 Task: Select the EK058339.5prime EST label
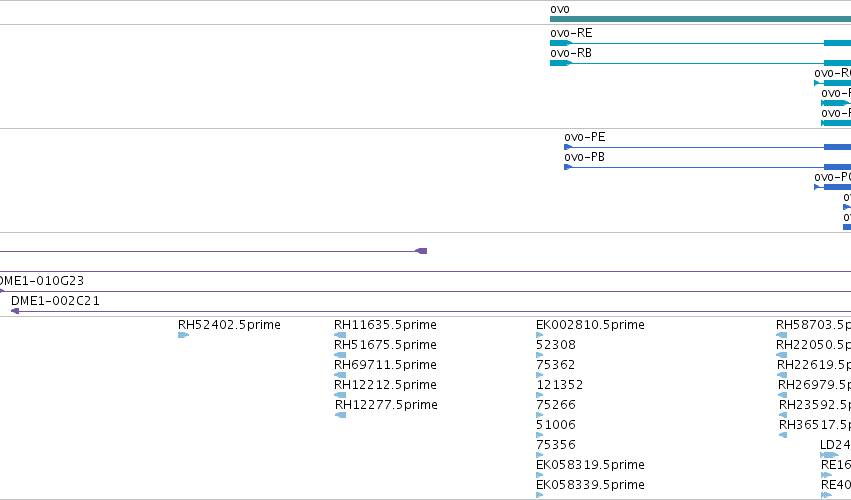coord(590,485)
